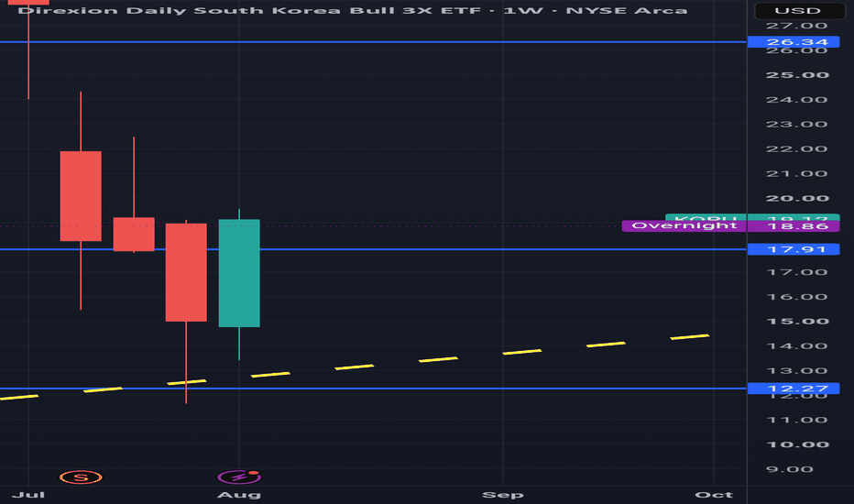Image resolution: width=854 pixels, height=504 pixels.
Task: Click the Sep label on time axis
Action: pyautogui.click(x=503, y=495)
